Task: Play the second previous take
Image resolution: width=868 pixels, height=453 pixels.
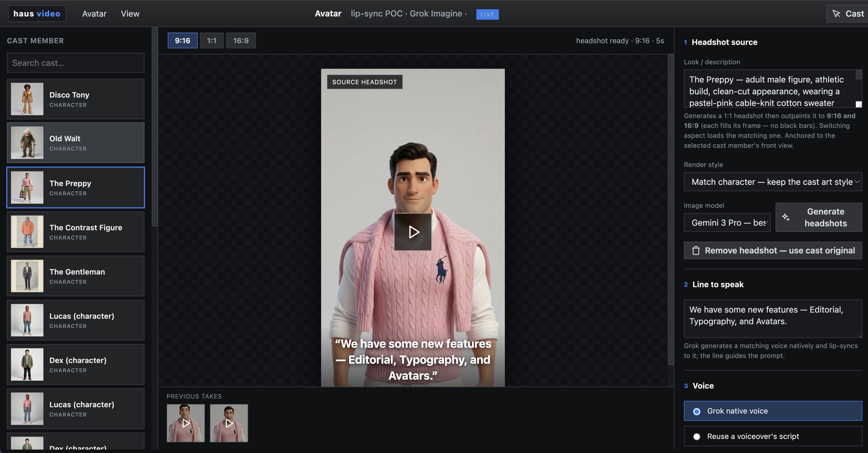Action: pos(229,423)
